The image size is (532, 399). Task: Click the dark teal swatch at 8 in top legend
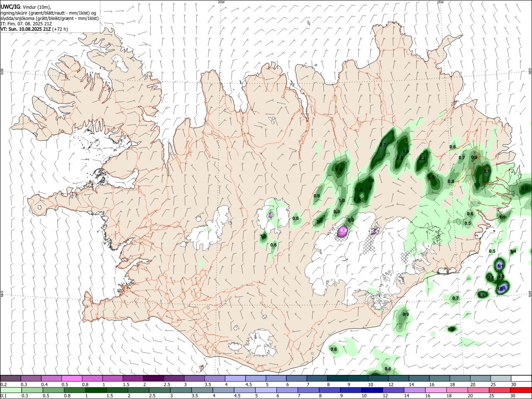click(337, 378)
